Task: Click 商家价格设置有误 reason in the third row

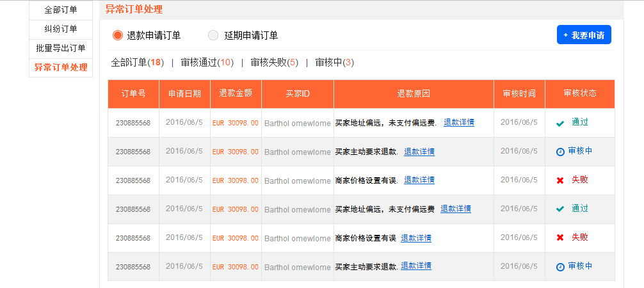Action: click(x=366, y=180)
